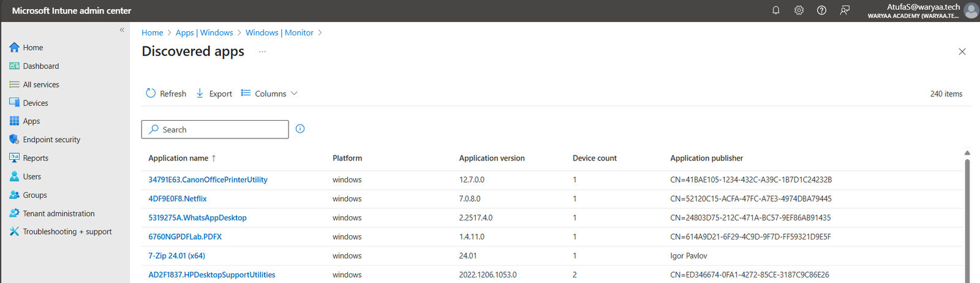Click inside the Search field
The height and width of the screenshot is (283, 980).
pyautogui.click(x=215, y=129)
